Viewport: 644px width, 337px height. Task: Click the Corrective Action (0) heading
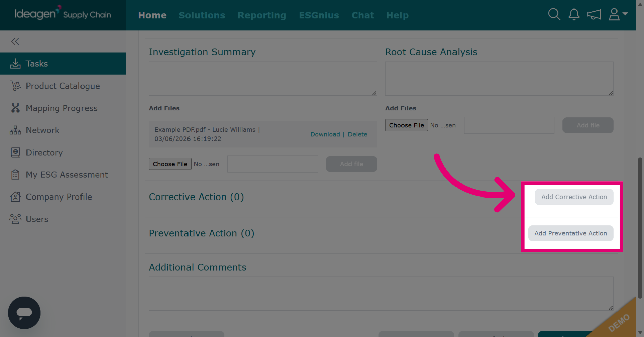point(196,197)
